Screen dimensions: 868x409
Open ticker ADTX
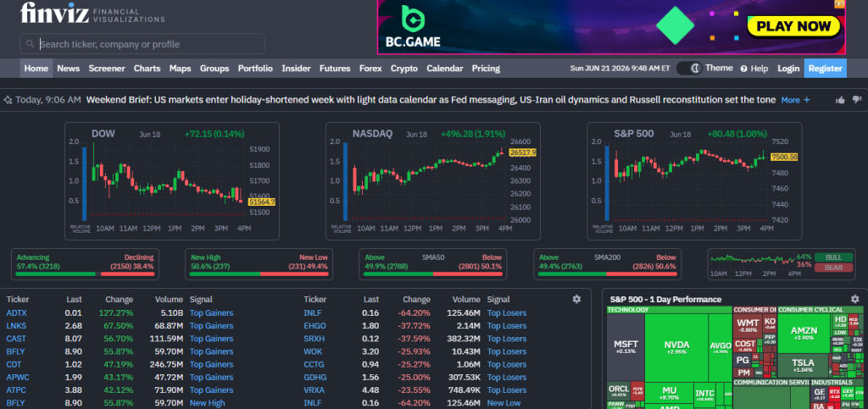point(16,312)
